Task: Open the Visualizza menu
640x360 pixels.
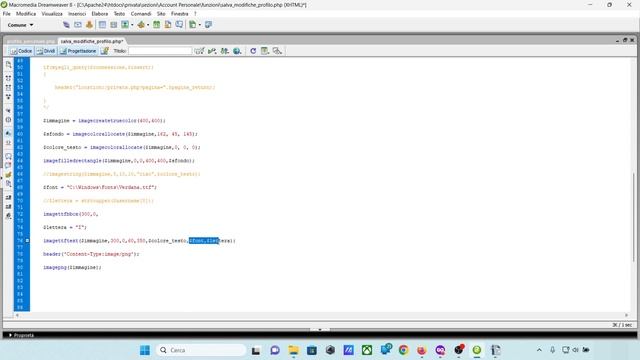Action: point(52,13)
